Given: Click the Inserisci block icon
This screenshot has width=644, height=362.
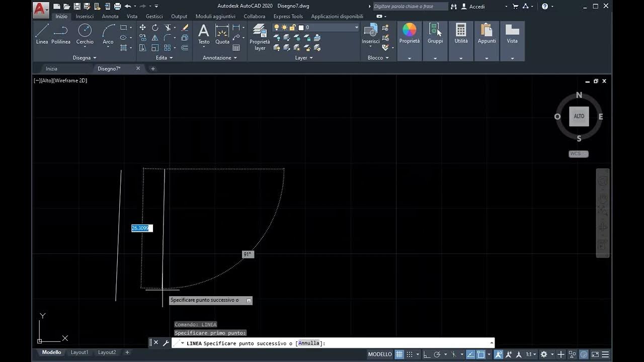Looking at the screenshot, I should pyautogui.click(x=370, y=31).
